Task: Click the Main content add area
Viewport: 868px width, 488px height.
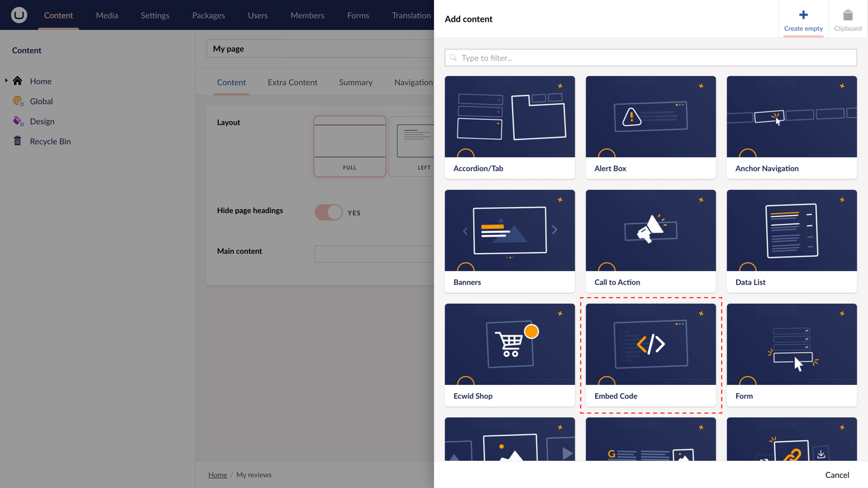Action: (x=374, y=254)
